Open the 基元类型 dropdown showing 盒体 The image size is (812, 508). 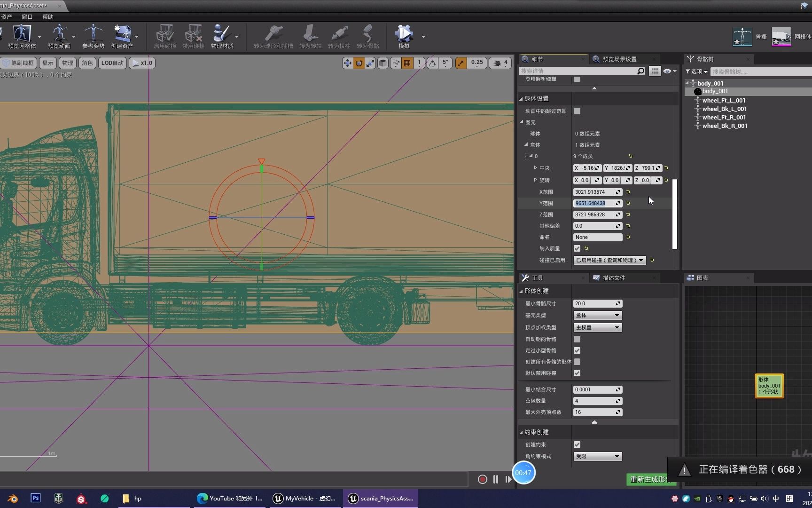click(x=597, y=315)
